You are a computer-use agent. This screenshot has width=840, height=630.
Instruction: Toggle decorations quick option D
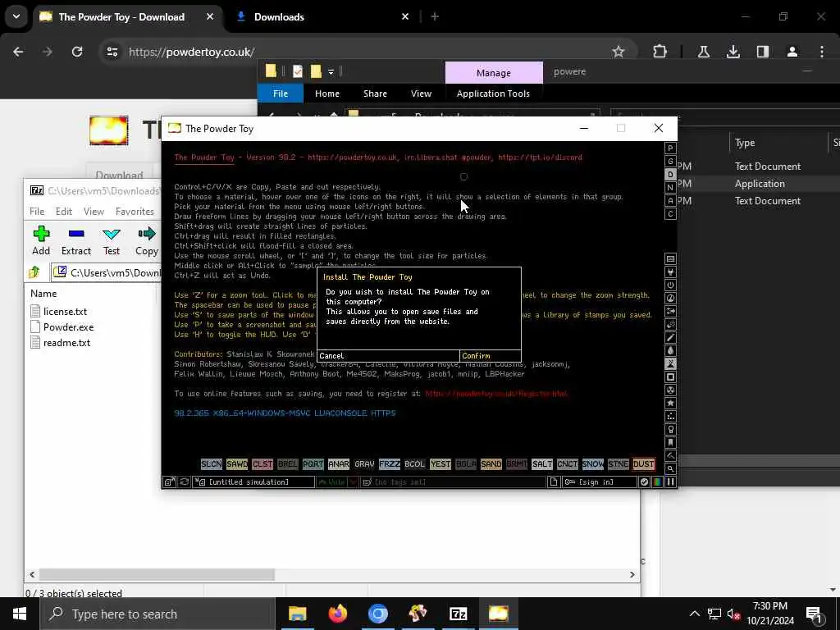[670, 174]
